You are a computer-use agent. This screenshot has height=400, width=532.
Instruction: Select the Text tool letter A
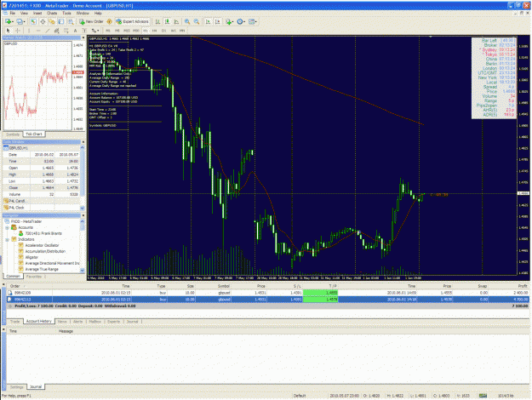[75, 31]
